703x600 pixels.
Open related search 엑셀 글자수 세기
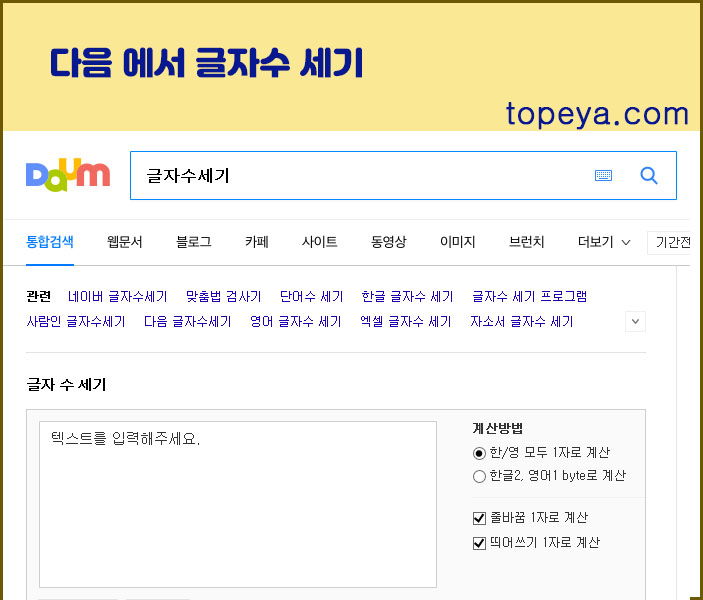click(x=406, y=322)
